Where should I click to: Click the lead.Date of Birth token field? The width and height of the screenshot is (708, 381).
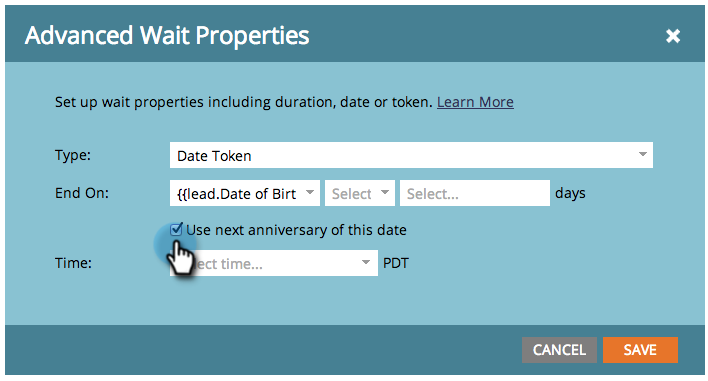tap(245, 193)
